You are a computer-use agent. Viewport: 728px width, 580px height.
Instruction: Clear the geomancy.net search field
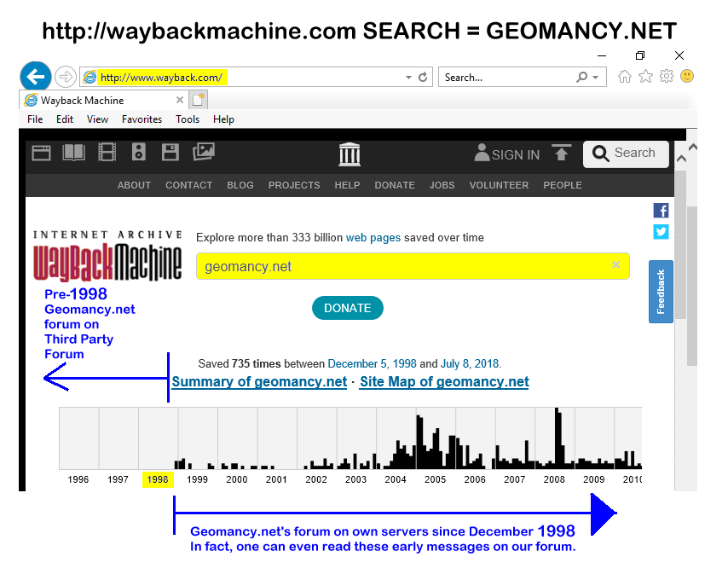pyautogui.click(x=615, y=264)
